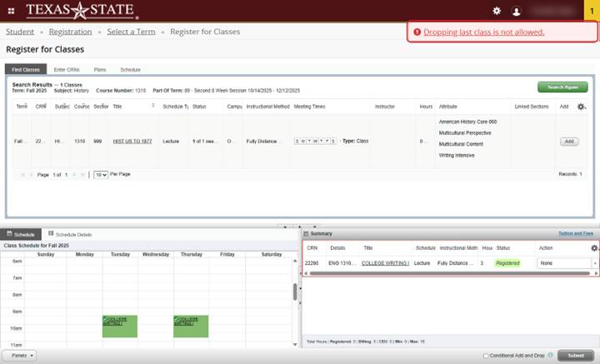Open Summary table column settings gear

tap(593, 248)
